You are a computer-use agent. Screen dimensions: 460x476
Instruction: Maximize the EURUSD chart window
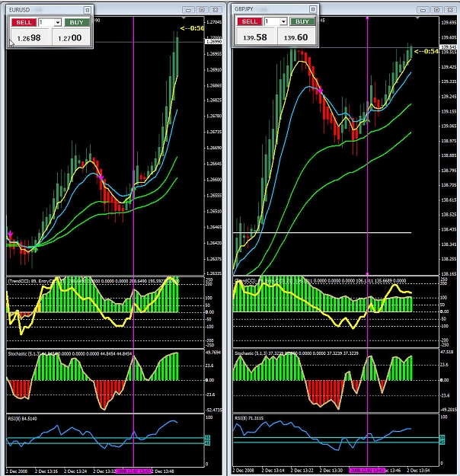click(x=202, y=10)
